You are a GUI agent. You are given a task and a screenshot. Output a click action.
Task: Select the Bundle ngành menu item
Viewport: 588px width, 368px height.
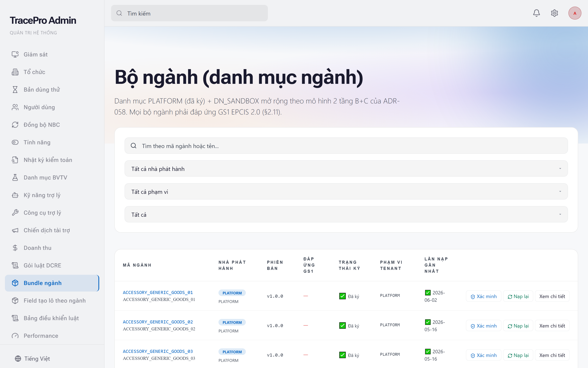click(x=52, y=283)
